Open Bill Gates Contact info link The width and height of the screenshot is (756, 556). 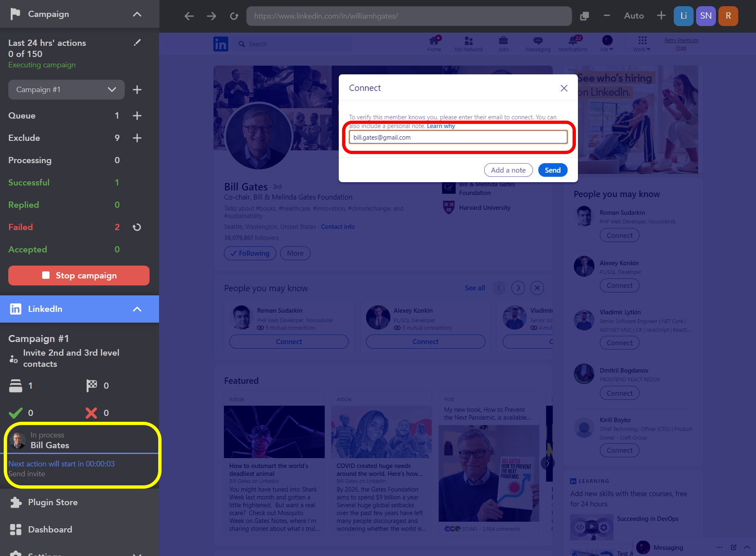338,227
